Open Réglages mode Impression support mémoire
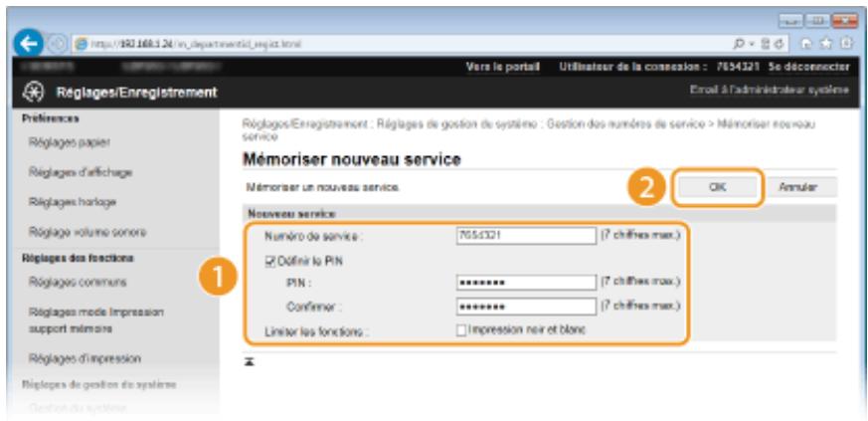 click(x=95, y=320)
